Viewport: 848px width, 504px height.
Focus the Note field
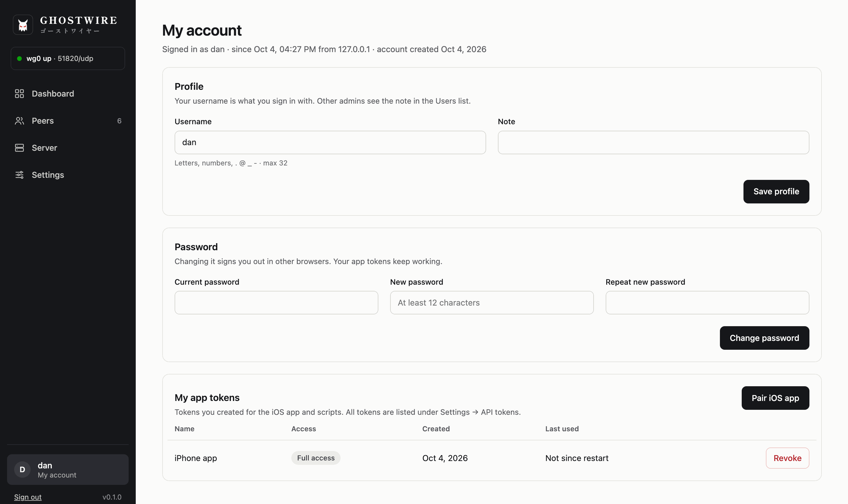(x=653, y=143)
